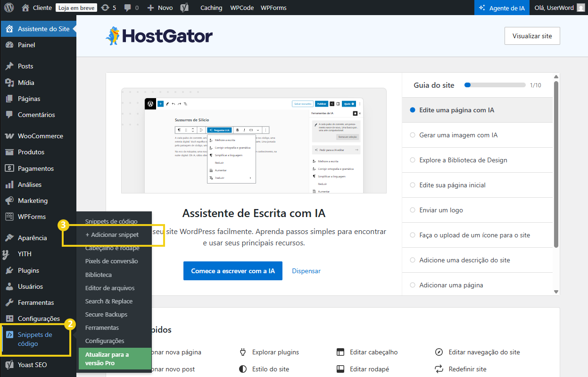The image size is (588, 377).
Task: Click the HostGator logo
Action: [159, 36]
